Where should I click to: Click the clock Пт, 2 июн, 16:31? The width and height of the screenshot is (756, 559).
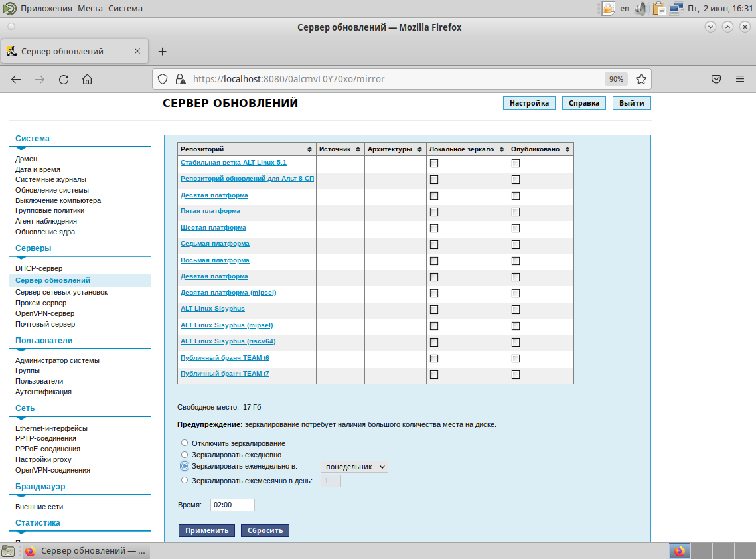pyautogui.click(x=720, y=8)
